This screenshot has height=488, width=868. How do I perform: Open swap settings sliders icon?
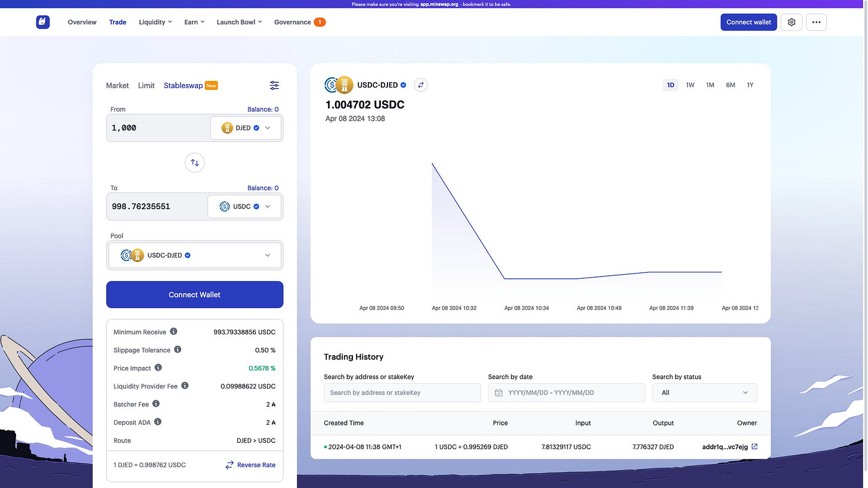(x=274, y=85)
